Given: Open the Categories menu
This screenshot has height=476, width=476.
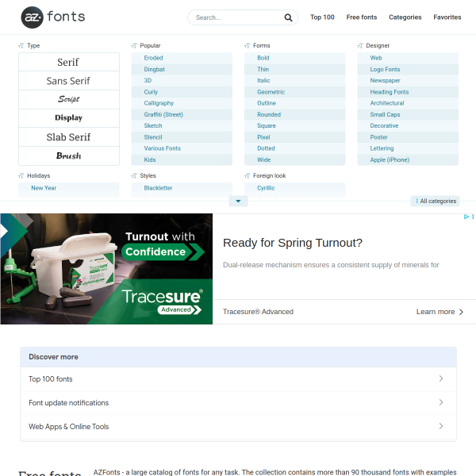Looking at the screenshot, I should point(405,17).
